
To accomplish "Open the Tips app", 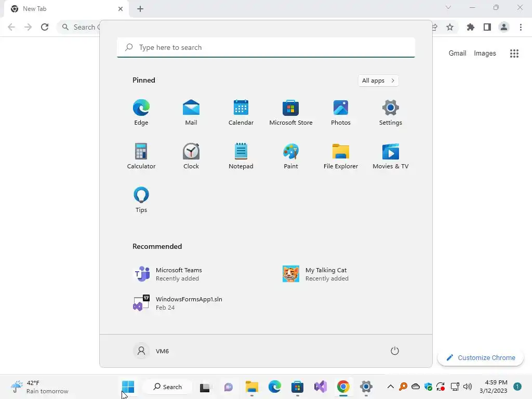I will click(x=141, y=200).
